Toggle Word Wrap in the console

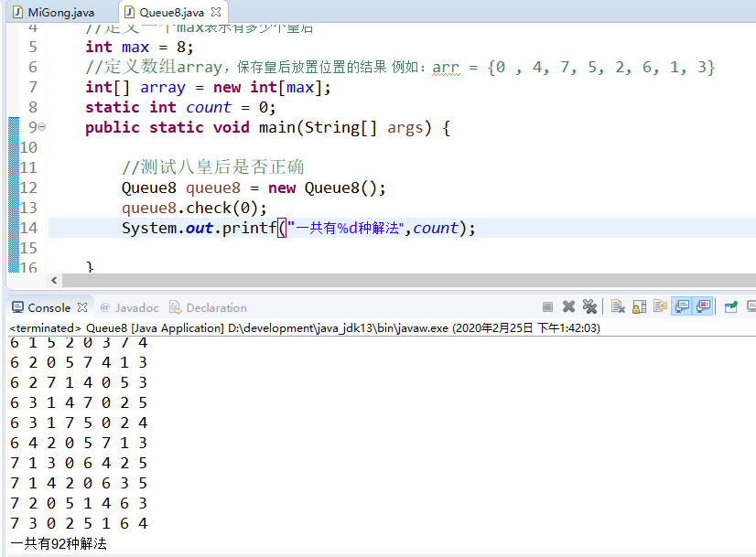pyautogui.click(x=660, y=307)
